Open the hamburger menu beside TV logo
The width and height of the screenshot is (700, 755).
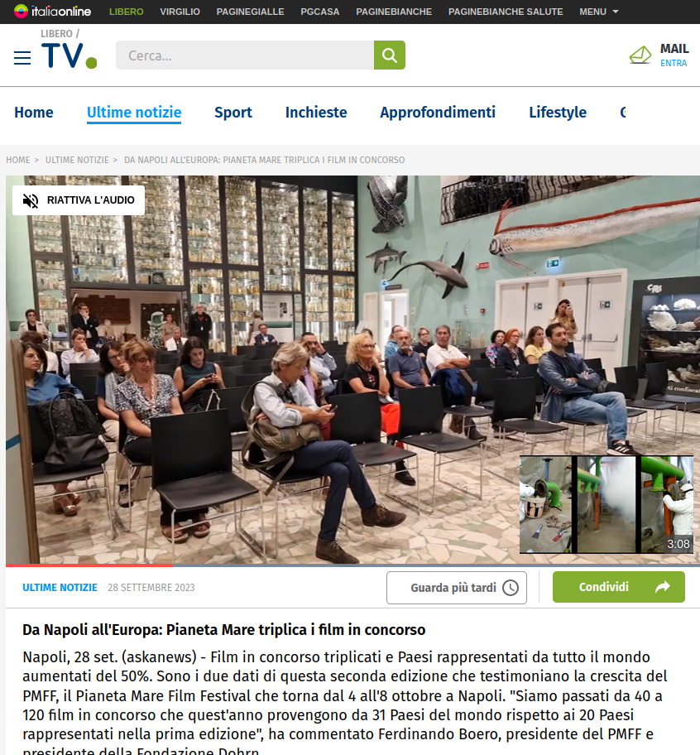[x=22, y=58]
